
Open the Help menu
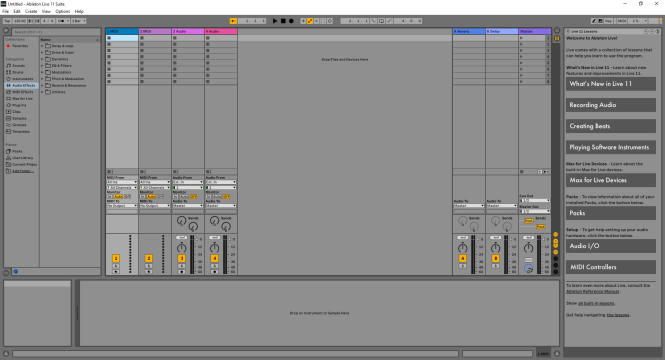79,11
